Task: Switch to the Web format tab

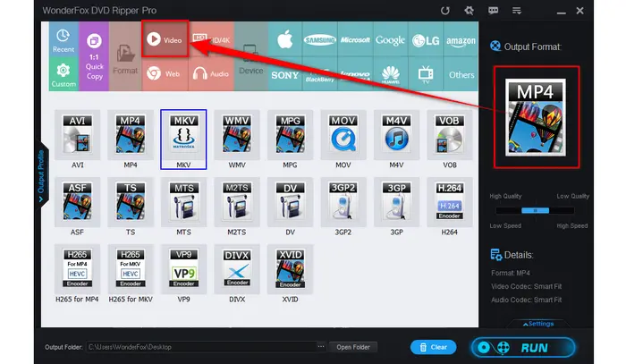Action: [x=165, y=74]
